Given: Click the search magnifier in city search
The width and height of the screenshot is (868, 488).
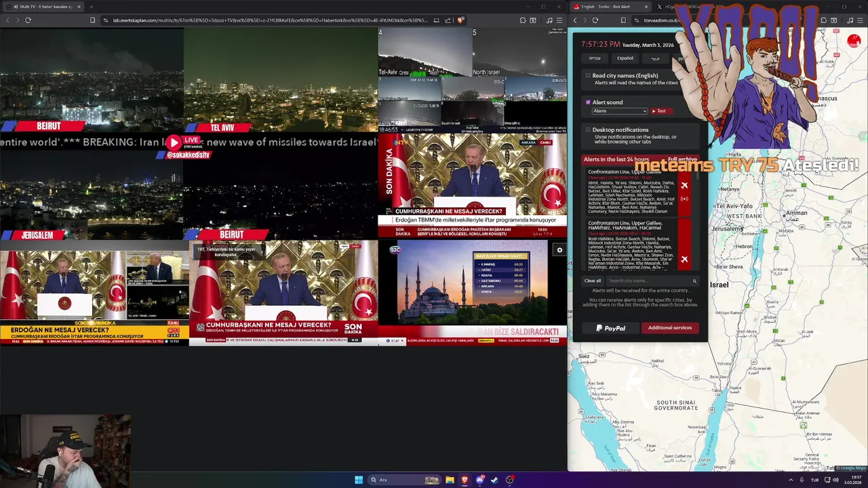Looking at the screenshot, I should pos(694,281).
